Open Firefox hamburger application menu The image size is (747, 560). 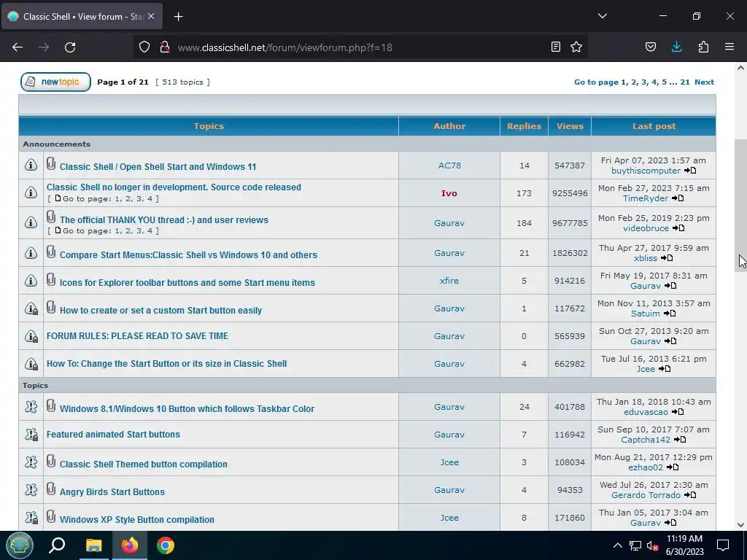click(x=729, y=47)
